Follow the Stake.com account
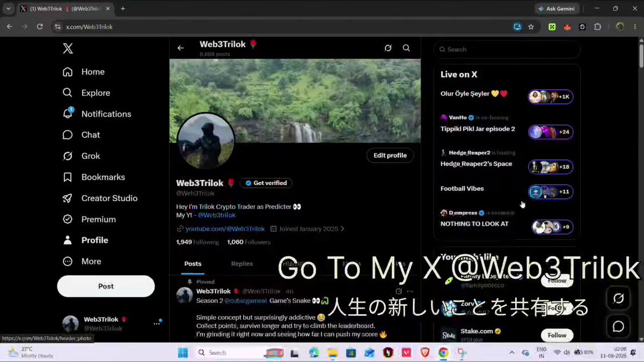The image size is (644, 362). coord(557,335)
